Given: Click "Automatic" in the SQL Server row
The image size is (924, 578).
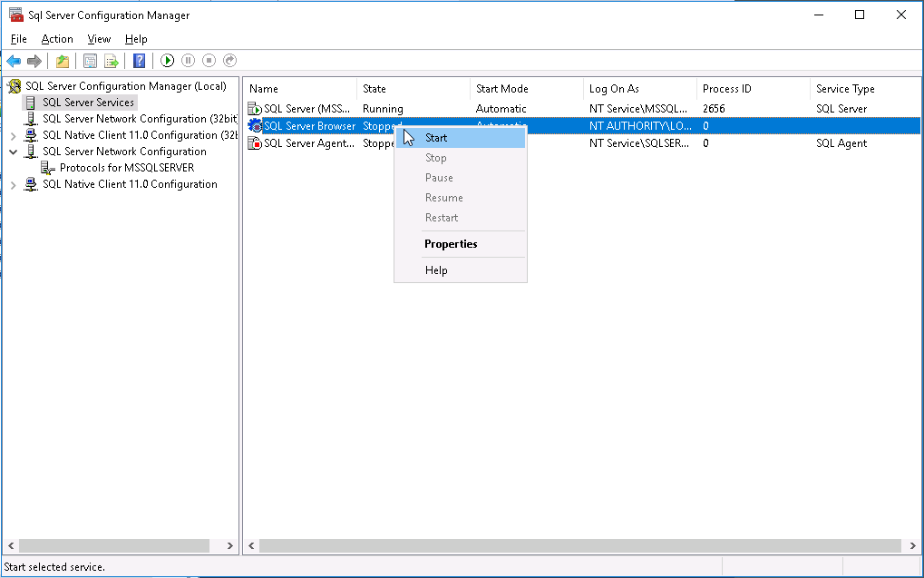Looking at the screenshot, I should coord(501,109).
